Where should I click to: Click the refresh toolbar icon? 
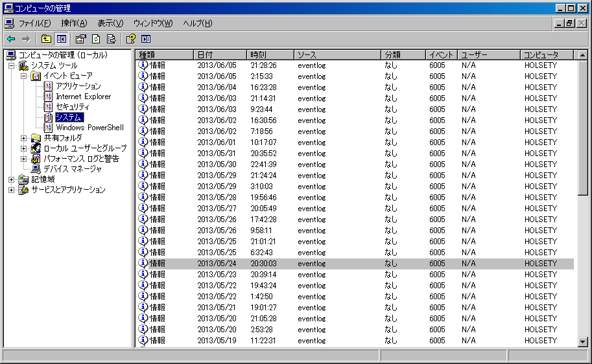click(x=96, y=39)
